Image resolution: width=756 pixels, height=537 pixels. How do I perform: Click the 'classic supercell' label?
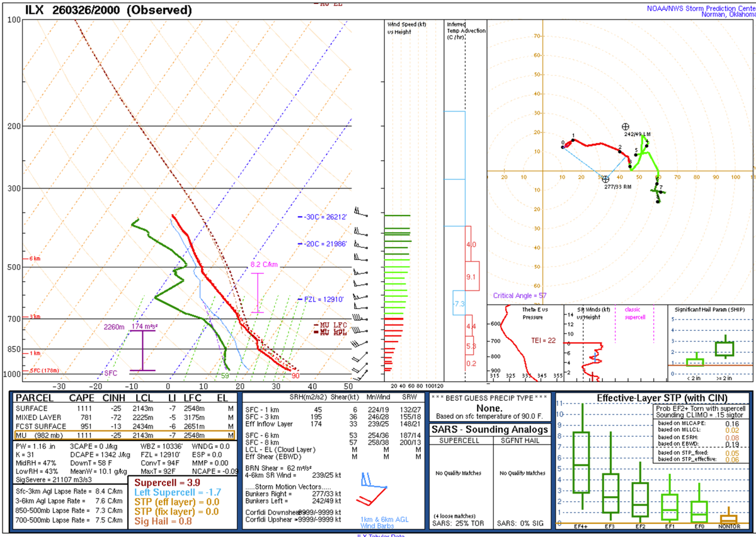click(636, 313)
